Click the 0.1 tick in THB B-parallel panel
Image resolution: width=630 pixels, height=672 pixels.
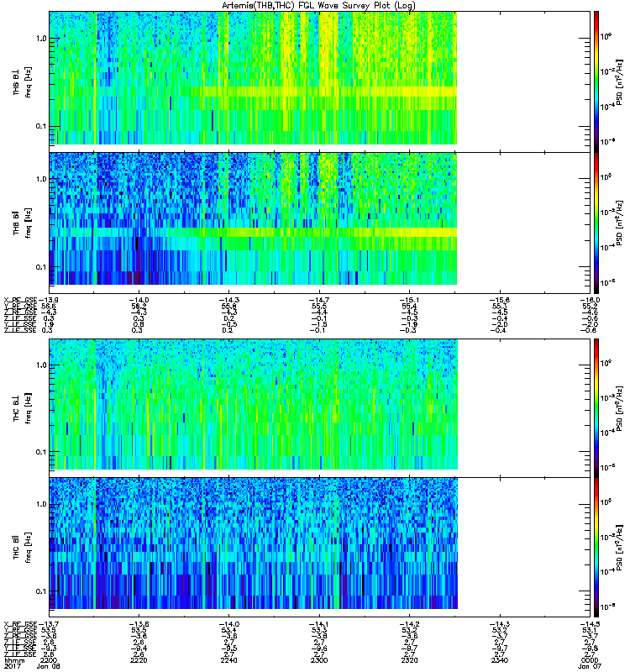point(41,267)
